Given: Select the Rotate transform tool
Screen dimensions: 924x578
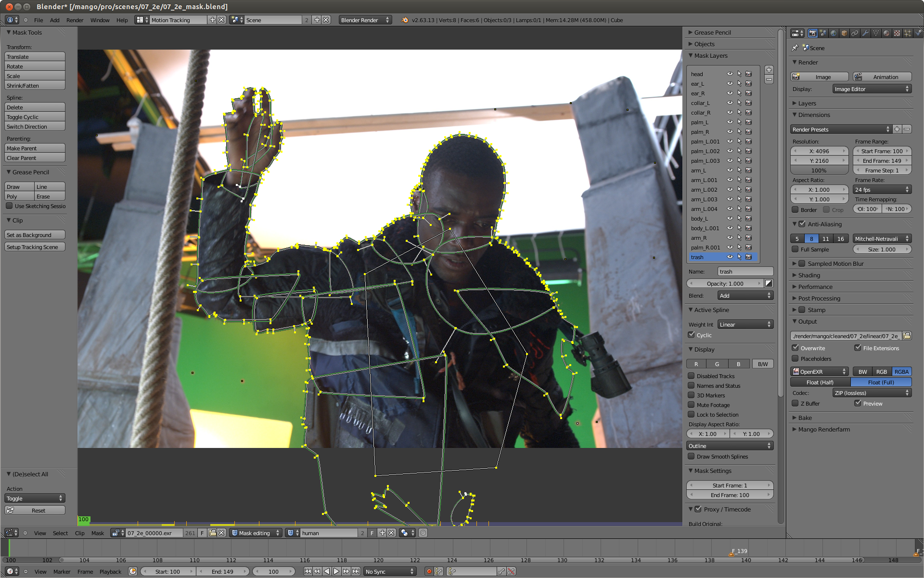Looking at the screenshot, I should [35, 66].
